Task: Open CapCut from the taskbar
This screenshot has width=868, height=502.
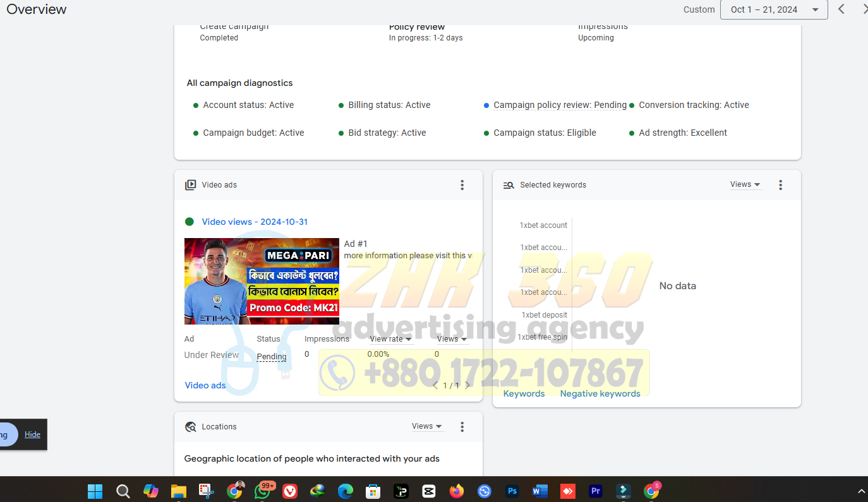Action: [429, 491]
